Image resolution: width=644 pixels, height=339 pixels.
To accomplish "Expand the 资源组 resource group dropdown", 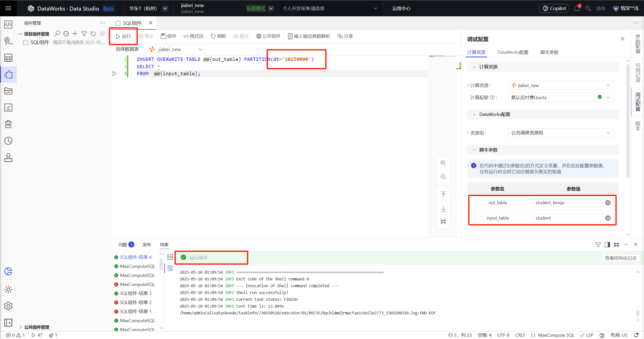I will pos(561,133).
